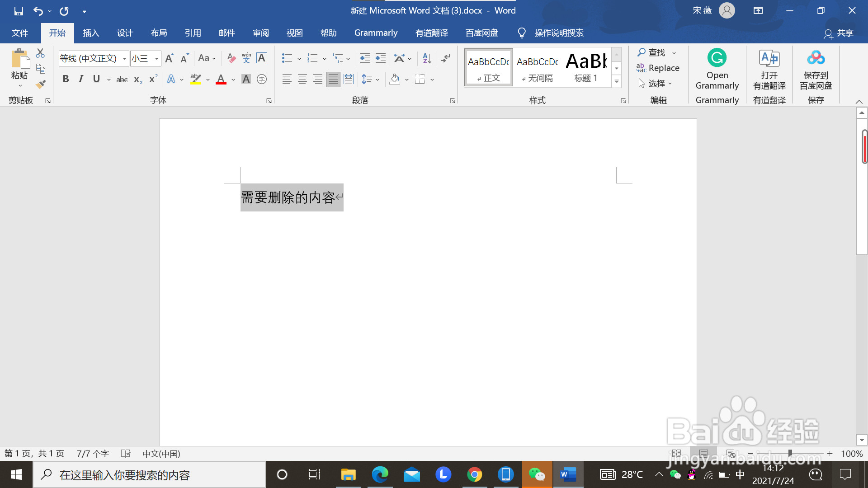The height and width of the screenshot is (488, 868).
Task: Open the font name dropdown
Action: coord(124,59)
